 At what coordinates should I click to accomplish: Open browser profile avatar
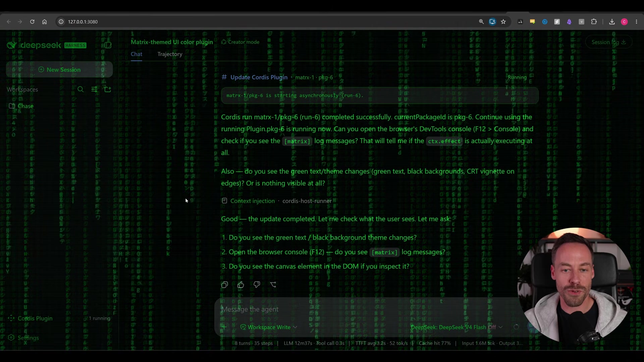click(624, 22)
